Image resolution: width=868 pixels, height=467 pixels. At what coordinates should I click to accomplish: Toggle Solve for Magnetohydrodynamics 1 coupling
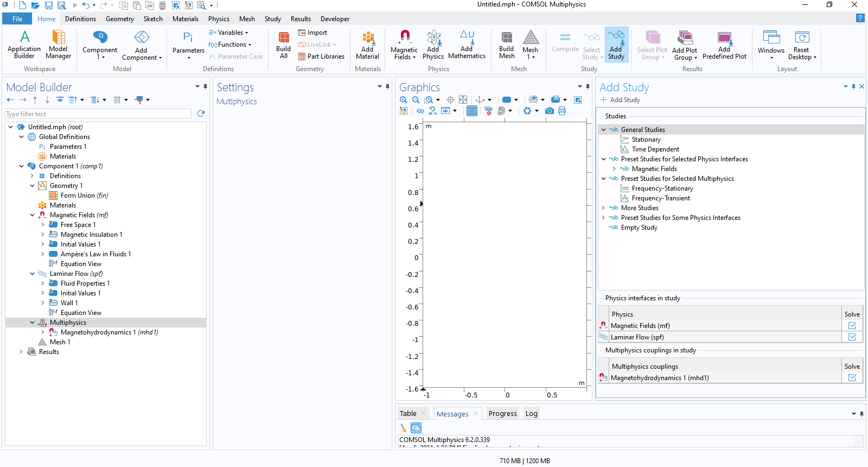[852, 378]
